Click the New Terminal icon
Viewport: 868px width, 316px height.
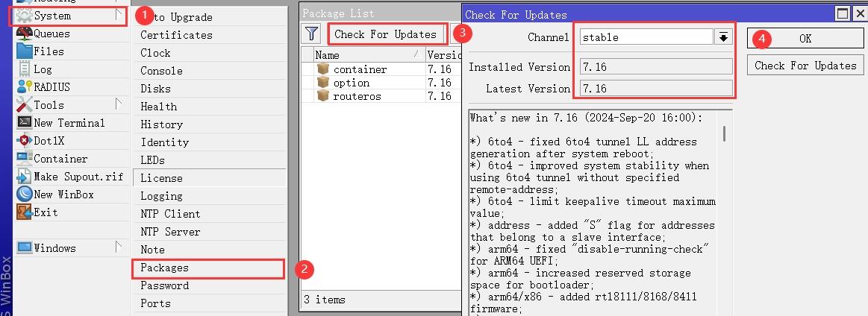tap(25, 123)
